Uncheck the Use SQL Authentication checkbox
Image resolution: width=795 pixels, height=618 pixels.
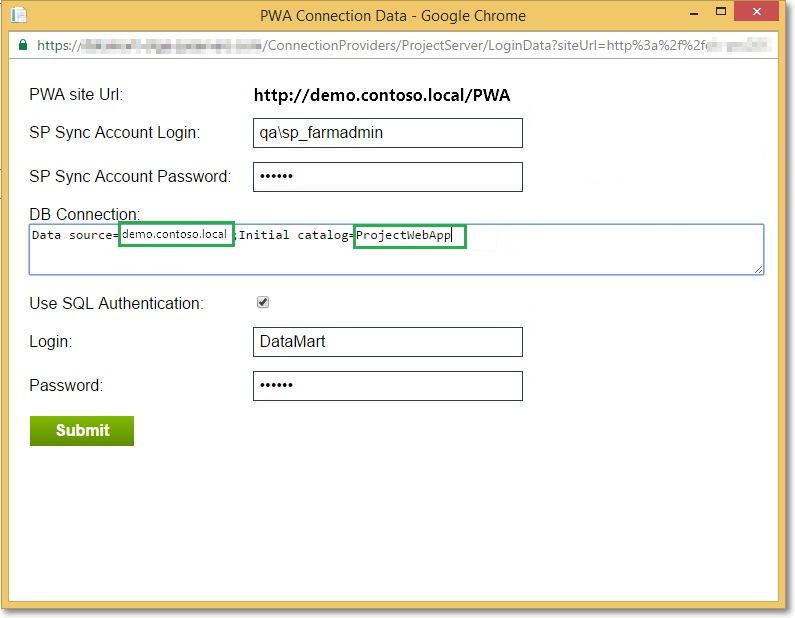pos(263,302)
